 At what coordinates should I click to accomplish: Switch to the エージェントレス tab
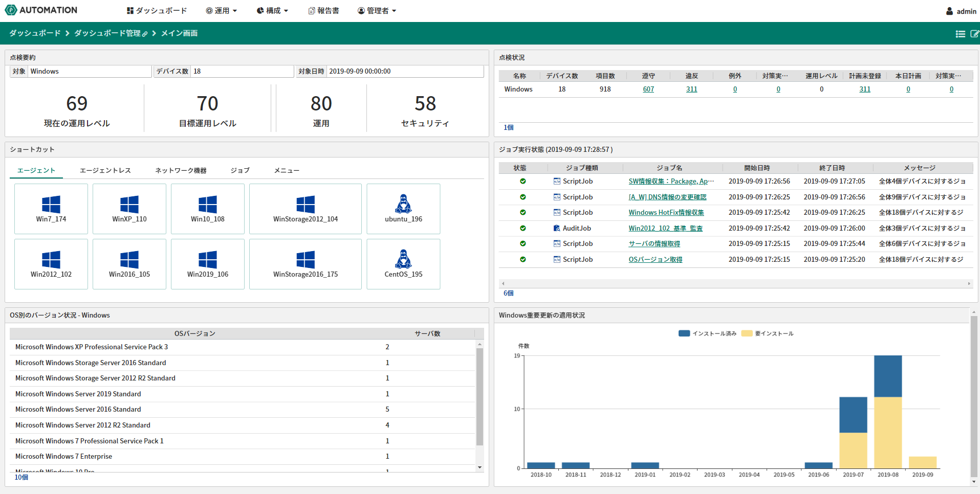(105, 170)
